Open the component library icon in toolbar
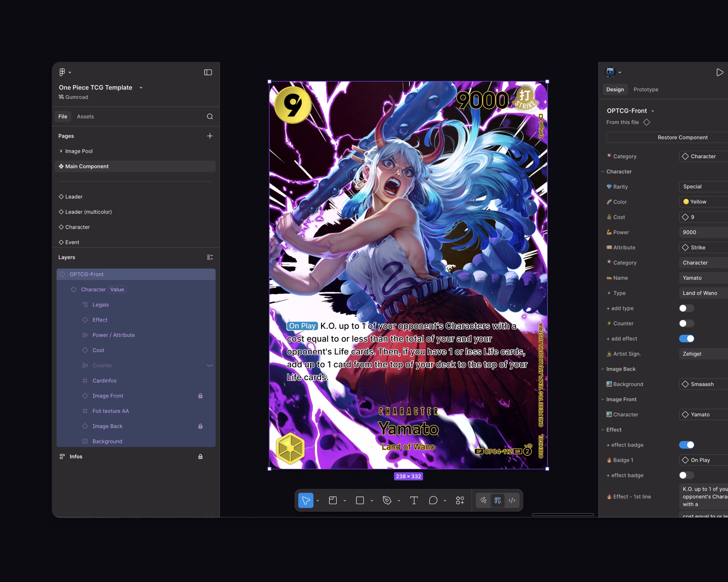Image resolution: width=728 pixels, height=582 pixels. [x=460, y=500]
